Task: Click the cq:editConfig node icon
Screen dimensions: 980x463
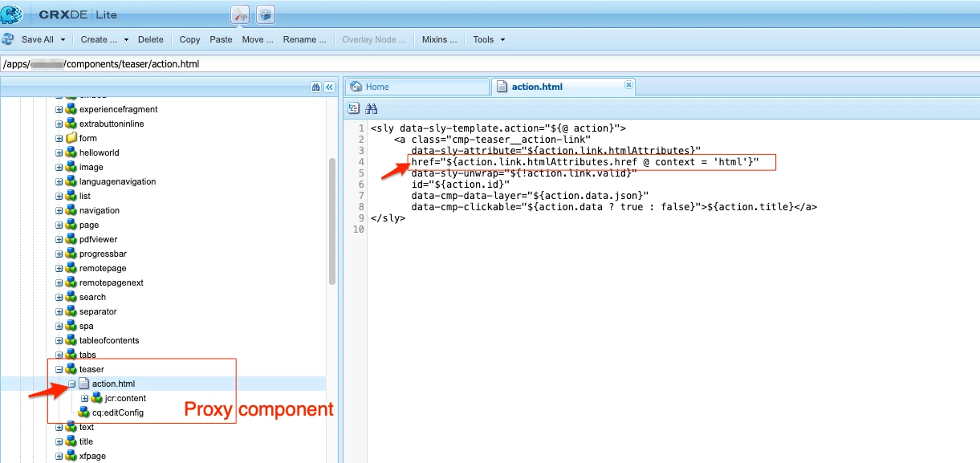Action: click(83, 412)
